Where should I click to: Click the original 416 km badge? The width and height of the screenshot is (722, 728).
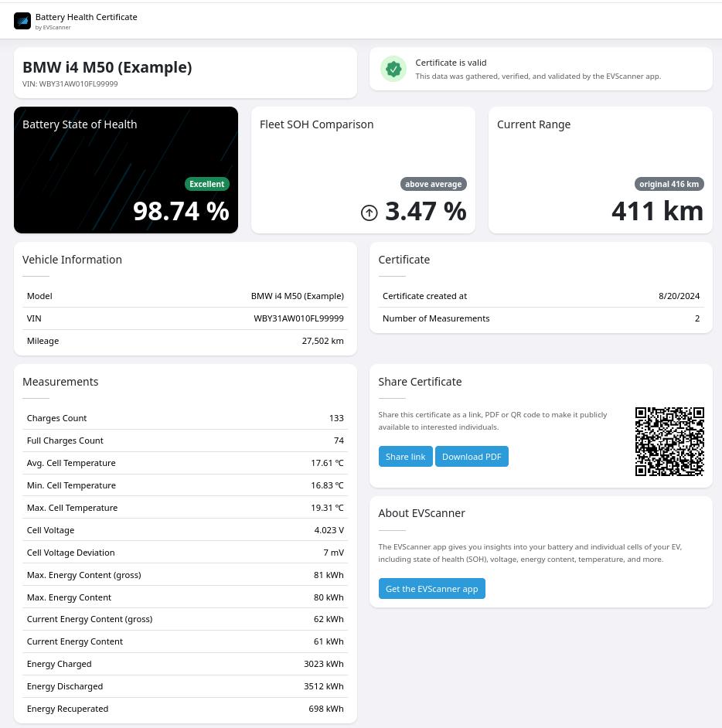[x=669, y=184]
